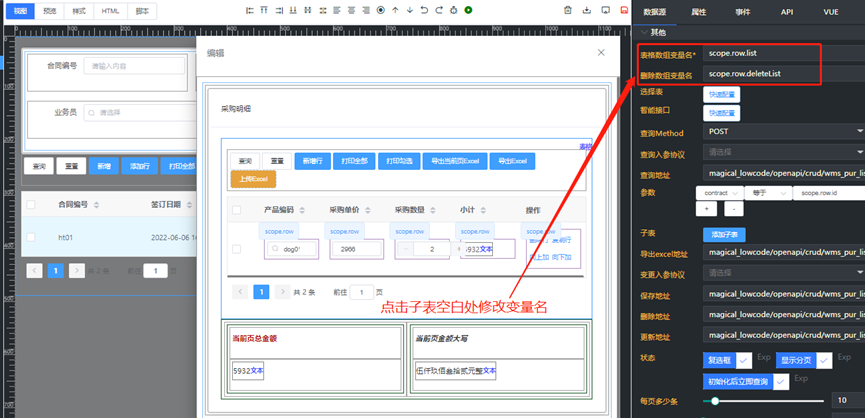Click the move down arrow icon
This screenshot has height=418, width=865.
[x=409, y=10]
